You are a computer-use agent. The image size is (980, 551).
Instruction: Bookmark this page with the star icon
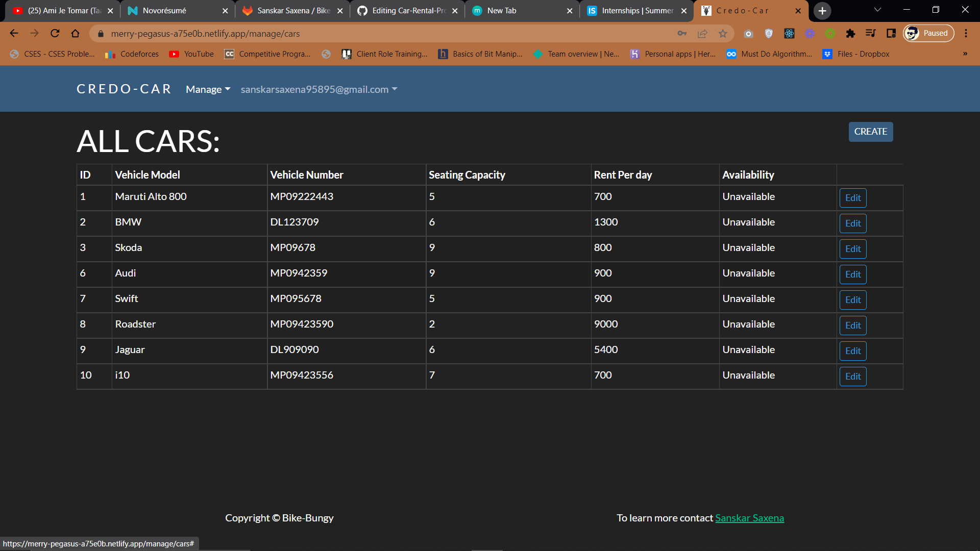pyautogui.click(x=723, y=33)
